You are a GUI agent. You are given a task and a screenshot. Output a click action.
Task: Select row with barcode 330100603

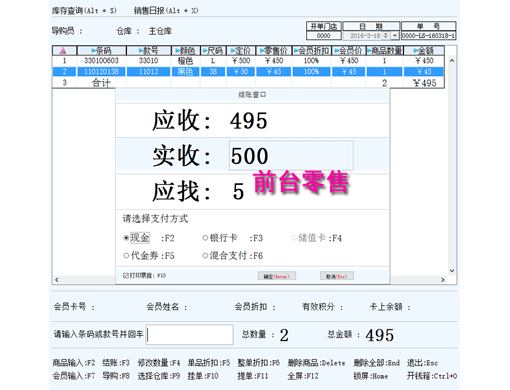click(x=248, y=61)
